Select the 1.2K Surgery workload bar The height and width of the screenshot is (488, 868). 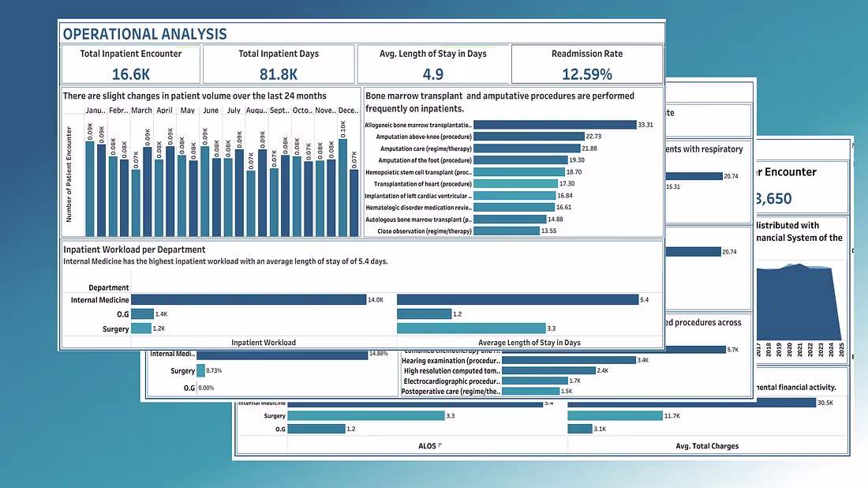(141, 328)
